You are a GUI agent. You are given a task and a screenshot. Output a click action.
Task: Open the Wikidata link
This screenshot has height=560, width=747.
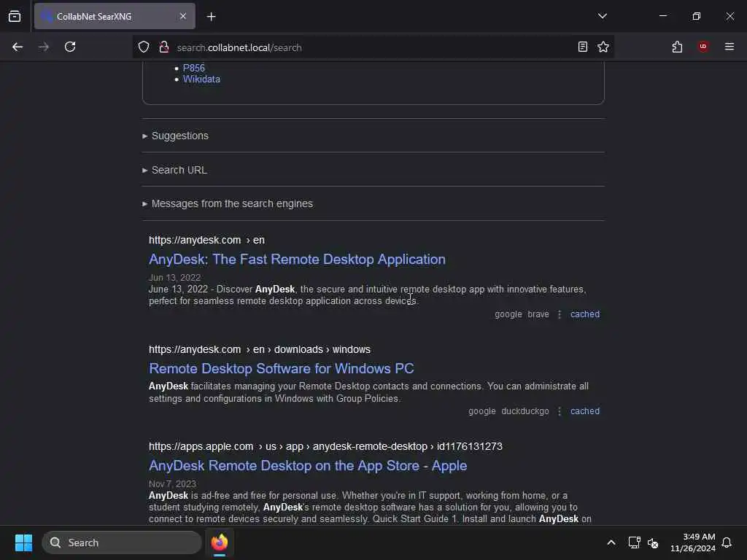coord(201,79)
